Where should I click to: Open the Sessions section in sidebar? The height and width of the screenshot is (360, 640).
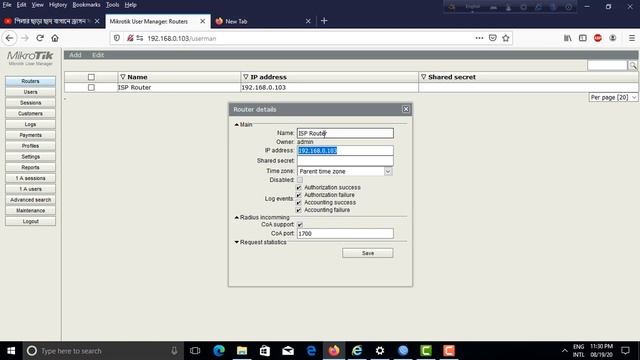tap(31, 103)
